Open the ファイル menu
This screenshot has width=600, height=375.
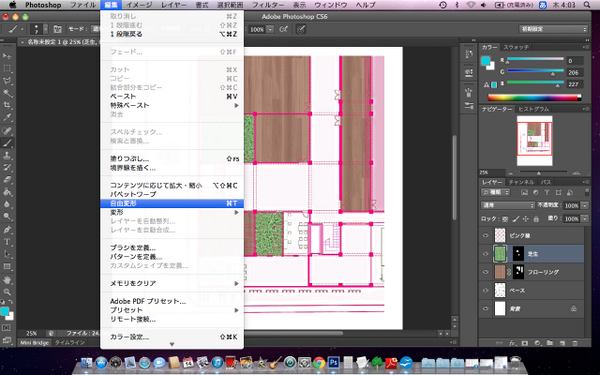pyautogui.click(x=83, y=5)
